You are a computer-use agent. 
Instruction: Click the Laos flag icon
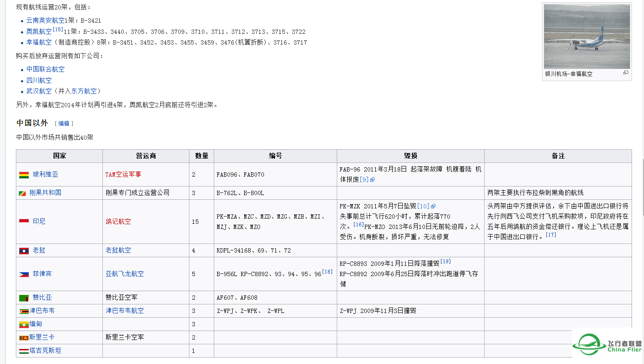coord(24,250)
